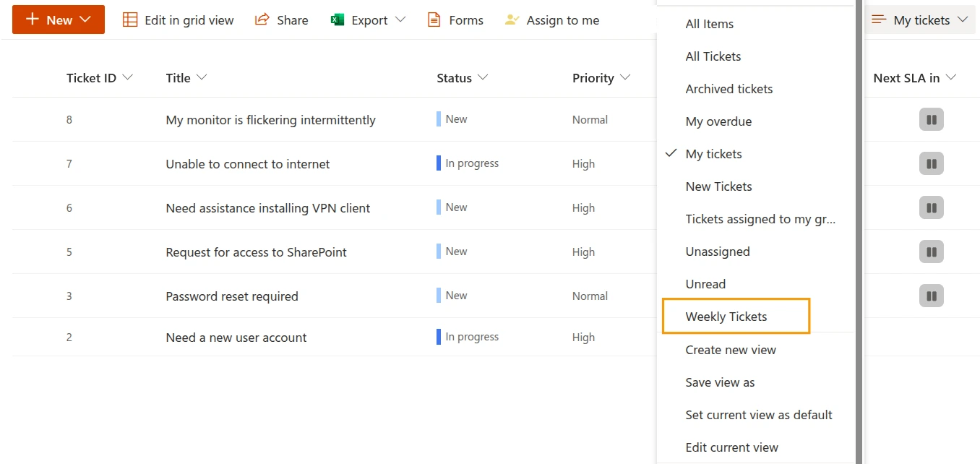Expand the New button dropdown

(x=85, y=20)
